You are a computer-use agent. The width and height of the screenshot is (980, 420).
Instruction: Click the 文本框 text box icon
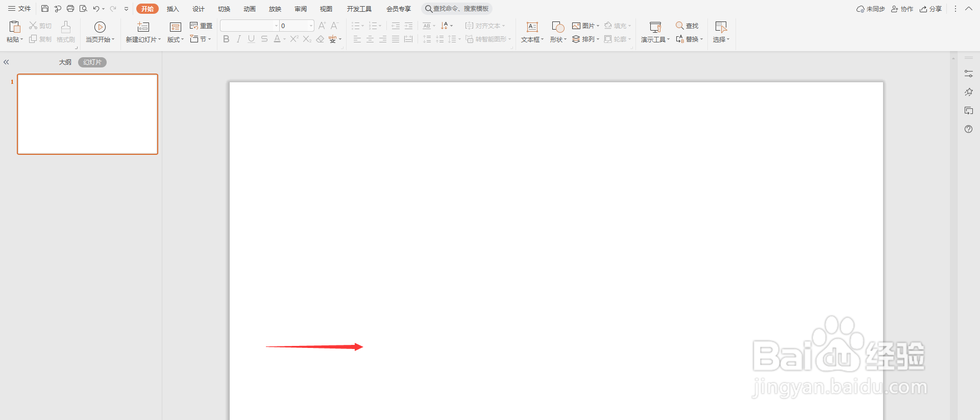[532, 27]
